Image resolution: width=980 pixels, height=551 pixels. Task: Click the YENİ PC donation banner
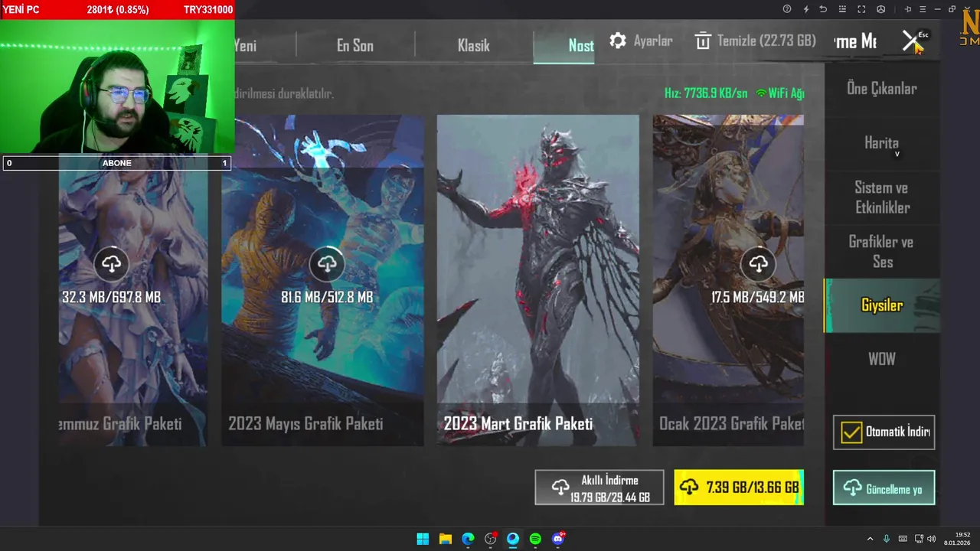[117, 10]
